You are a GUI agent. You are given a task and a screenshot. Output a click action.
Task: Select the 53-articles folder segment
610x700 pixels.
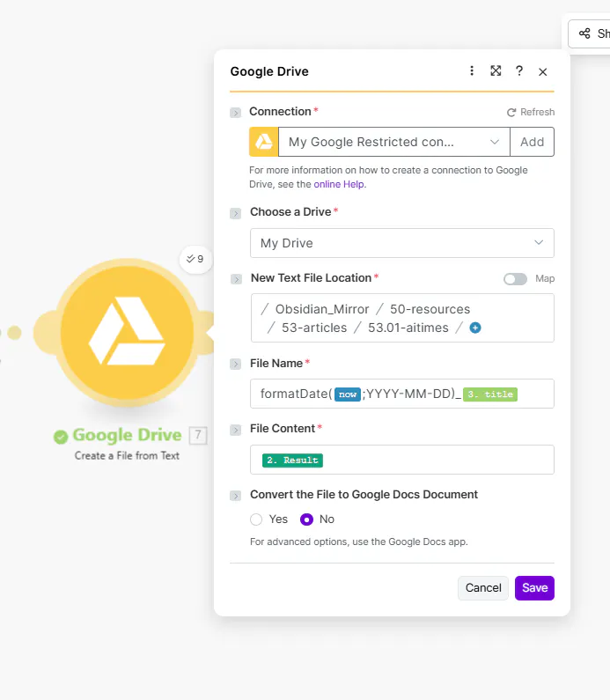point(314,328)
